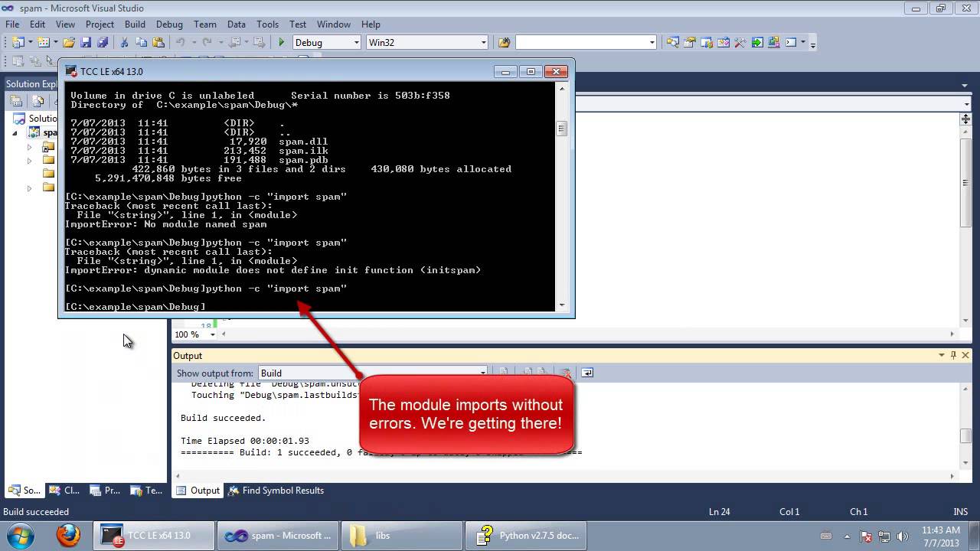Viewport: 980px width, 551px height.
Task: Click the New Project toolbar icon
Action: [18, 43]
